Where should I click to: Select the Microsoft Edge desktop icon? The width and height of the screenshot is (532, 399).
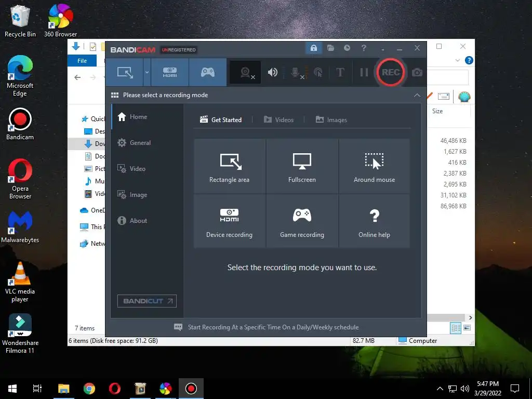point(20,76)
